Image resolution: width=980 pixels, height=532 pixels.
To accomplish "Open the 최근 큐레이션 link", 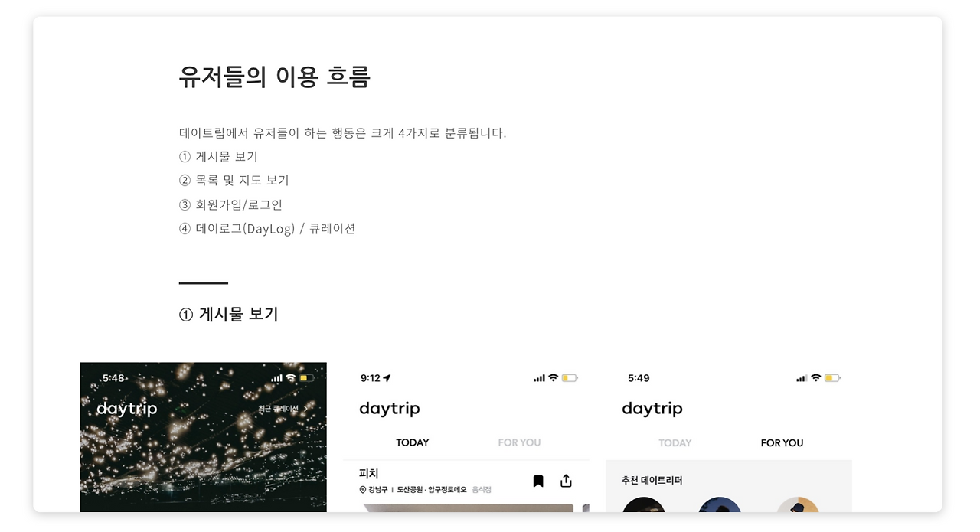I will pyautogui.click(x=279, y=409).
